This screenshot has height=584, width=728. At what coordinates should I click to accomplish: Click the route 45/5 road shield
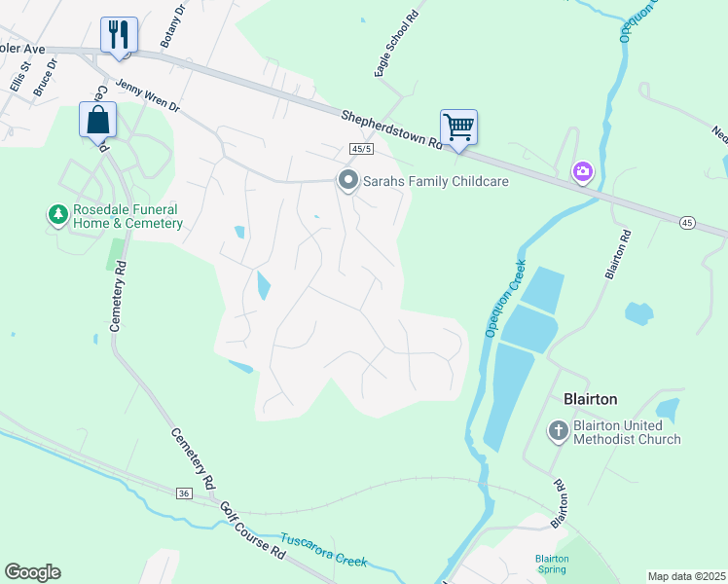pos(361,149)
